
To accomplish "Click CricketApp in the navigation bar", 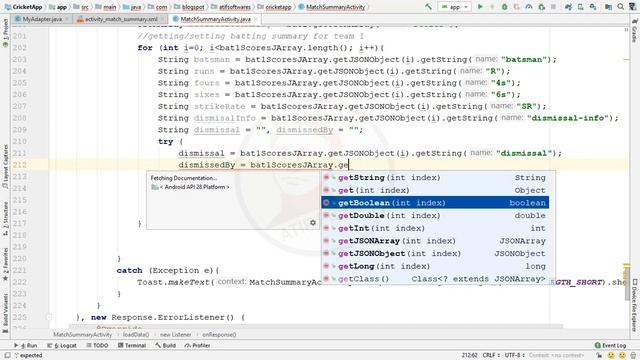I will tap(23, 7).
